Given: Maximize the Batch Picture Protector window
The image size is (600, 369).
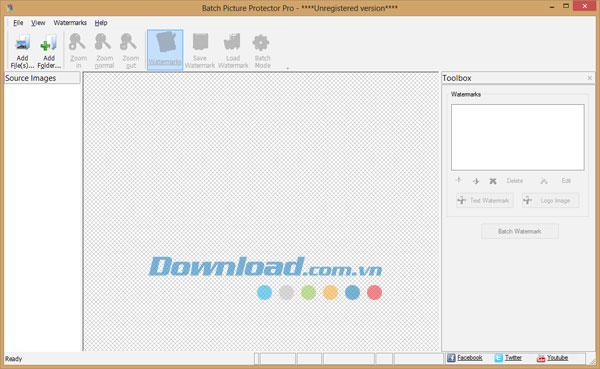Looking at the screenshot, I should (566, 6).
